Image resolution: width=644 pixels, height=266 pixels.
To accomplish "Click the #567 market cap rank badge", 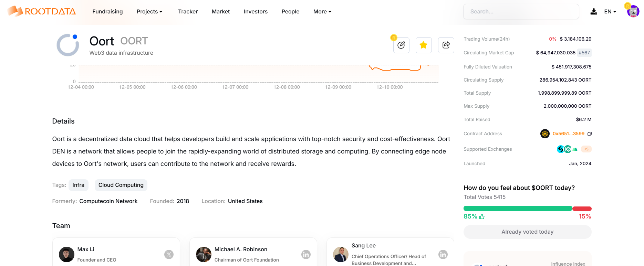I will 584,53.
